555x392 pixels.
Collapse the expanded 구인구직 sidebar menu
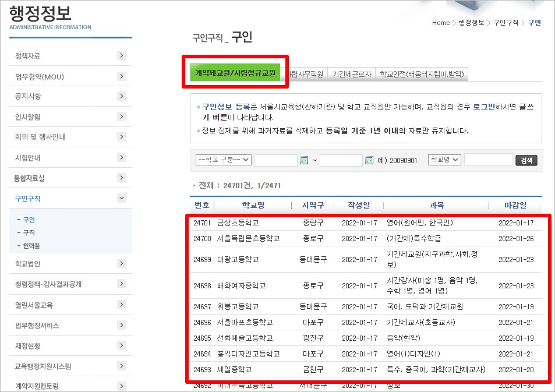121,198
